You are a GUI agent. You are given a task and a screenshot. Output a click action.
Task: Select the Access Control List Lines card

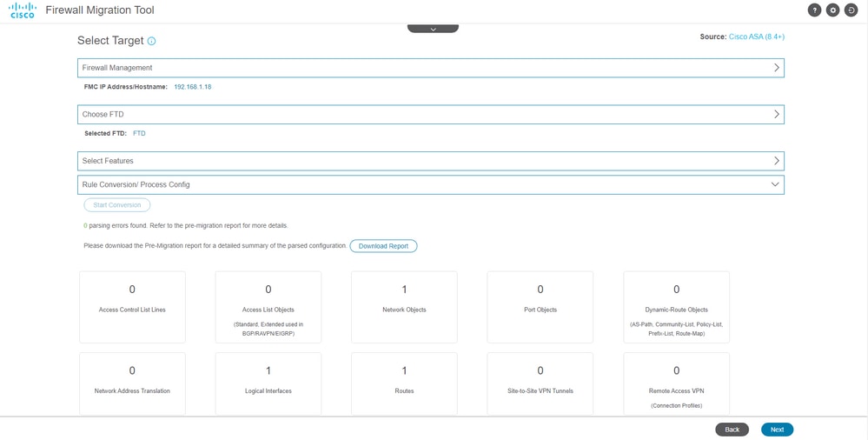[132, 307]
